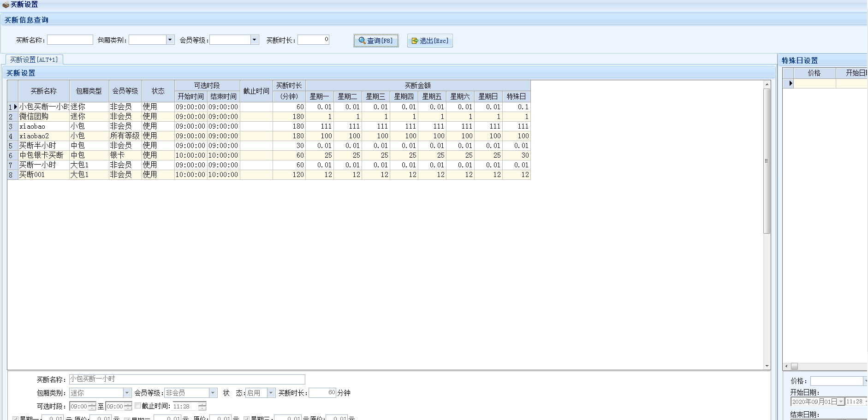Viewport: 868px width, 420px height.
Task: Click the 结束时间 column header
Action: click(x=224, y=96)
